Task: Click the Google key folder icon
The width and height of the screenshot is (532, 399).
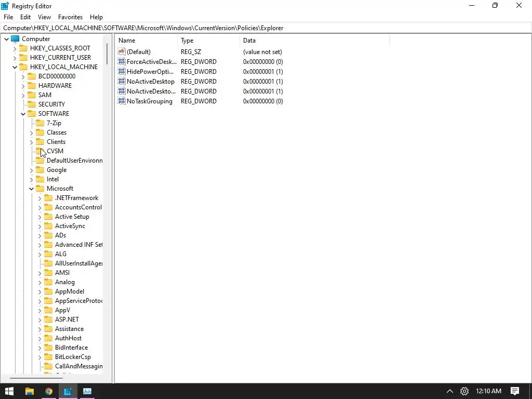Action: pos(40,170)
